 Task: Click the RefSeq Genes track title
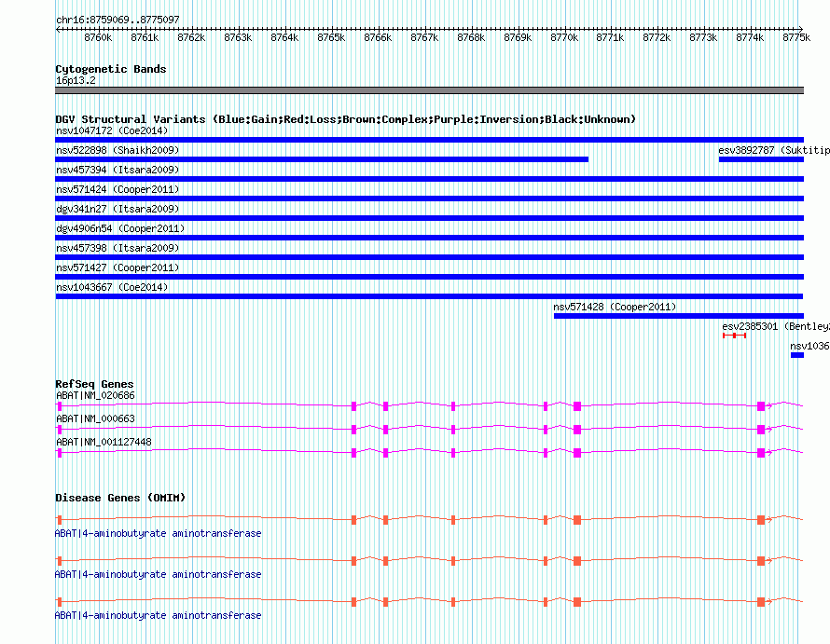(x=94, y=384)
